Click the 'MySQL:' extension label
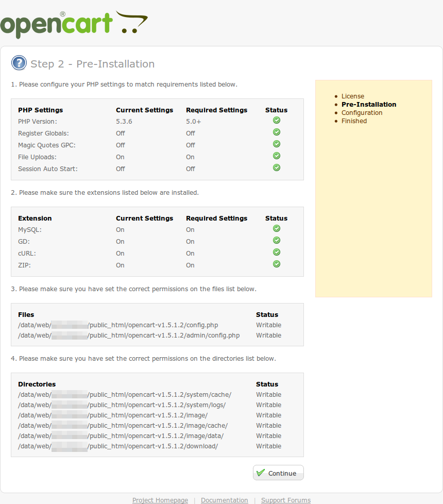Viewport: 443px width, 504px height. point(30,230)
